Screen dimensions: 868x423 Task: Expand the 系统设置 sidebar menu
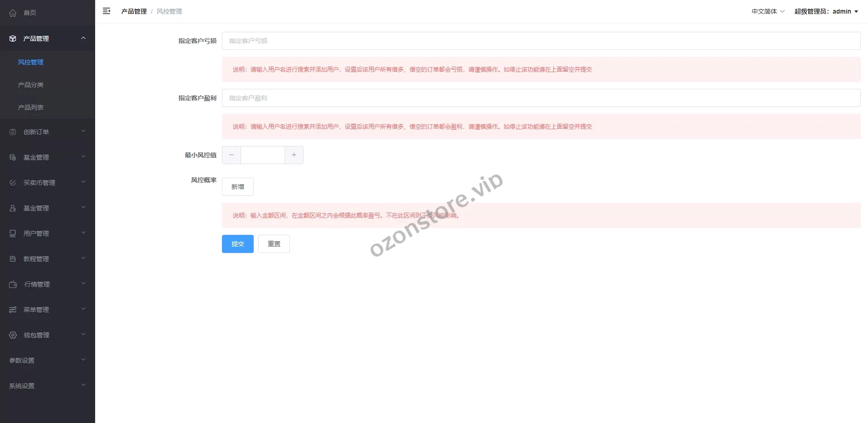click(47, 386)
